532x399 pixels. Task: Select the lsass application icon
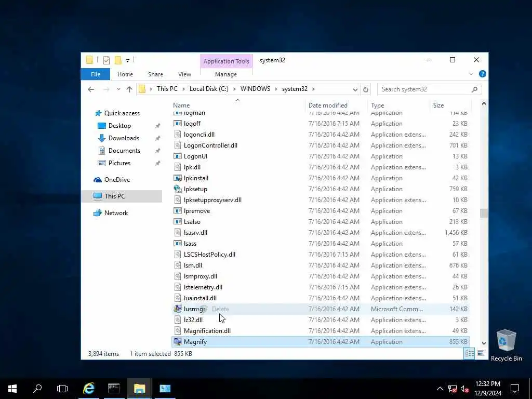[x=178, y=244]
